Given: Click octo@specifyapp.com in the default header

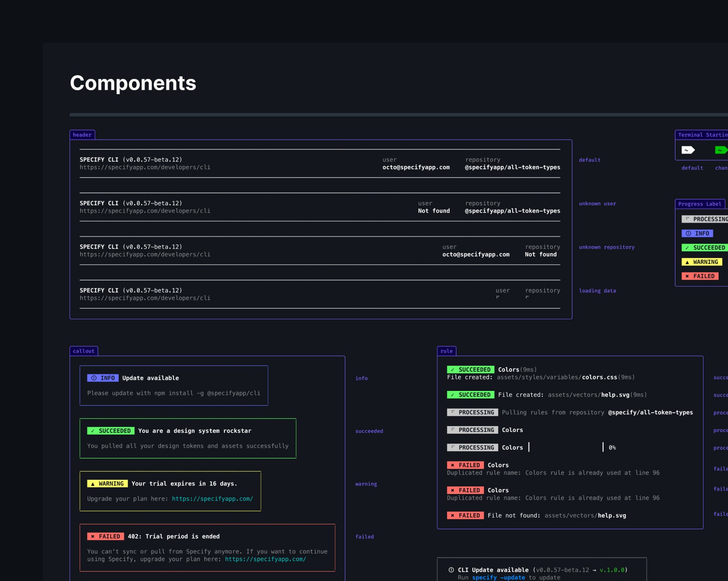Looking at the screenshot, I should pos(416,167).
